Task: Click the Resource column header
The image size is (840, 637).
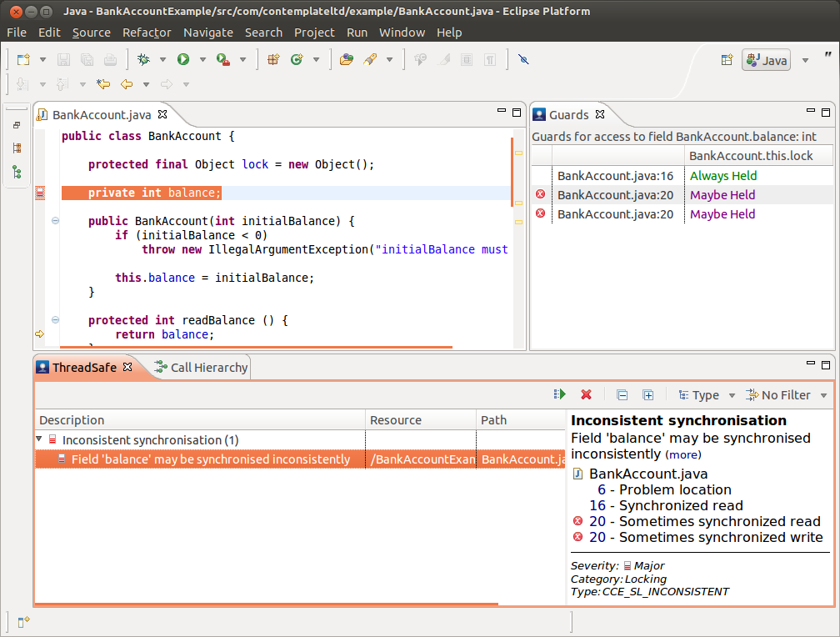Action: [x=421, y=420]
